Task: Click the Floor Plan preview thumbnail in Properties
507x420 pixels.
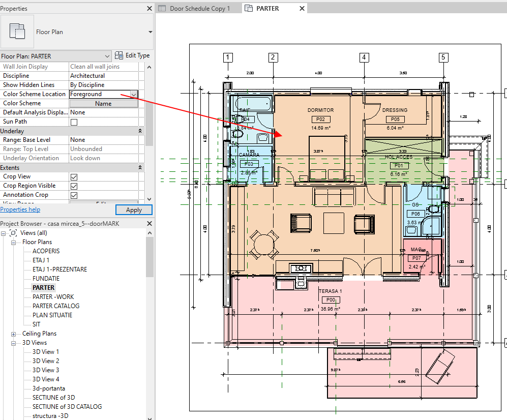Action: pos(17,31)
